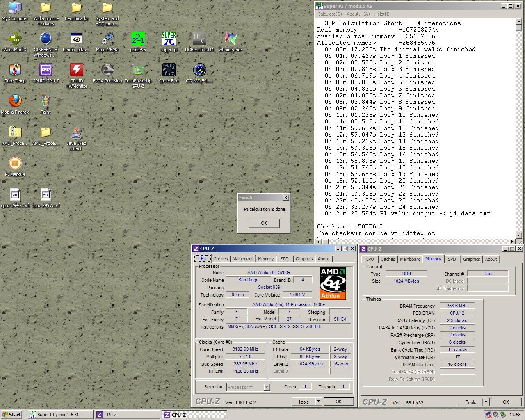Select About tab in right CPU-Z window

[491, 259]
